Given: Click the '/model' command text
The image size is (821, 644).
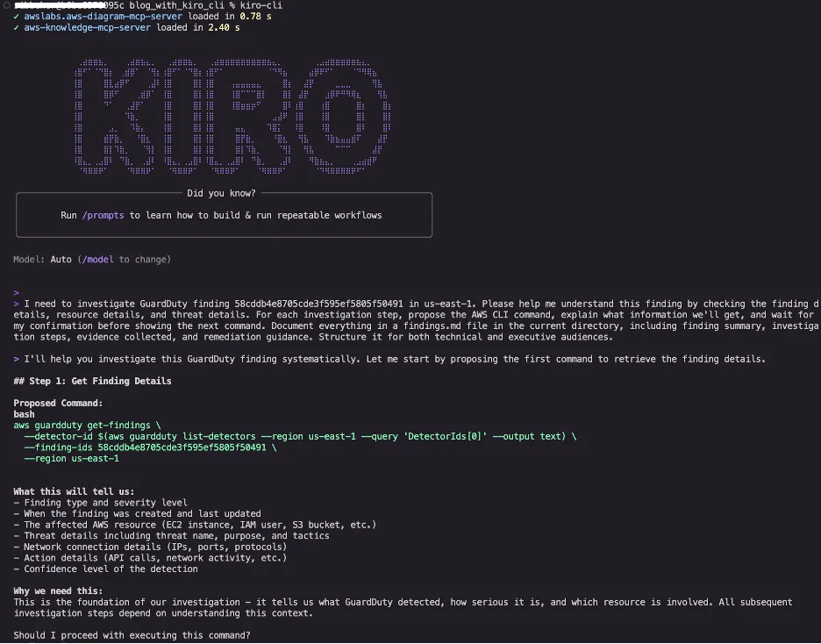Looking at the screenshot, I should 97,259.
